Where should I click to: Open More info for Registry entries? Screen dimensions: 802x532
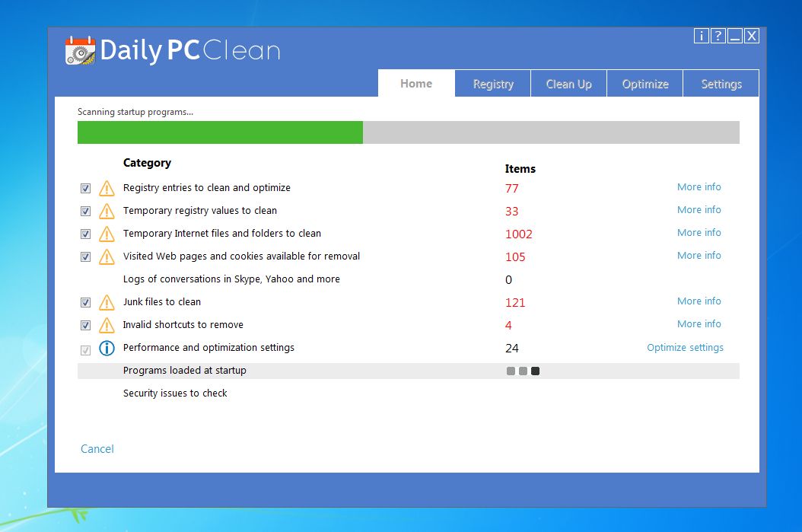click(699, 186)
